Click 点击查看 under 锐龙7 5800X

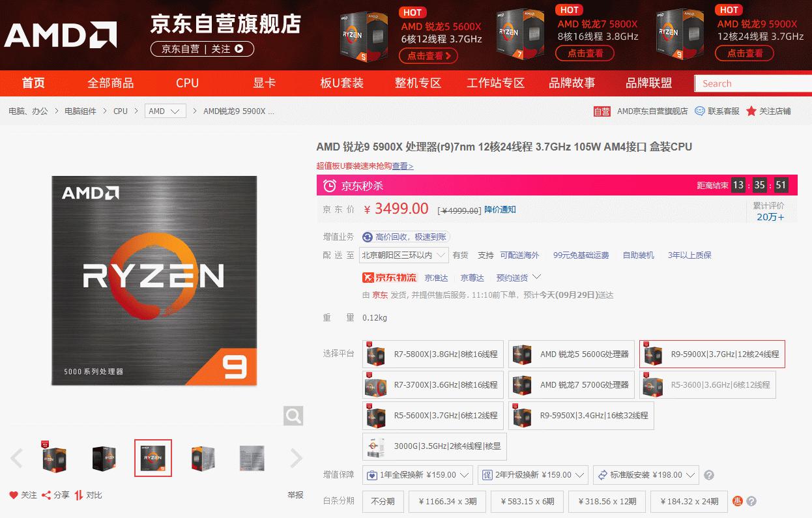(x=586, y=53)
